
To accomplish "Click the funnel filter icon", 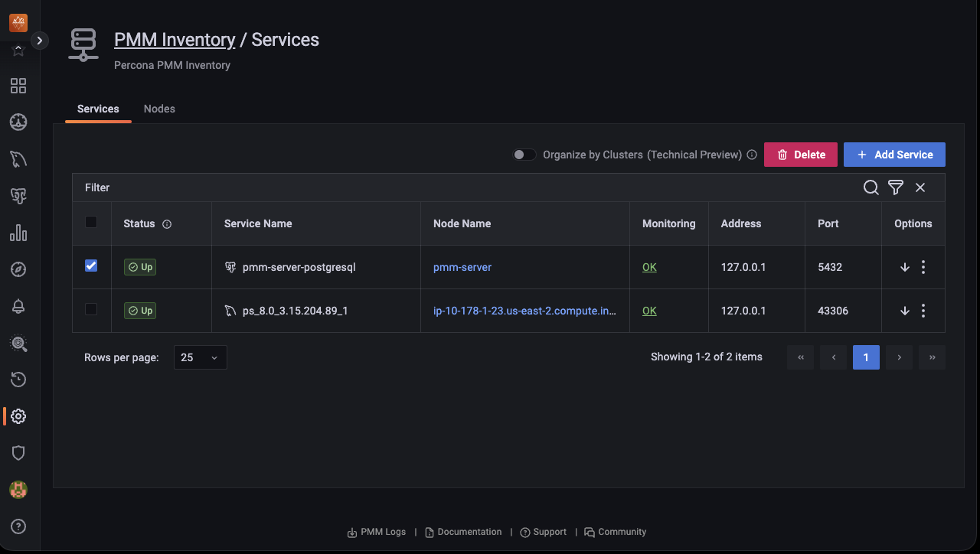I will (x=895, y=187).
